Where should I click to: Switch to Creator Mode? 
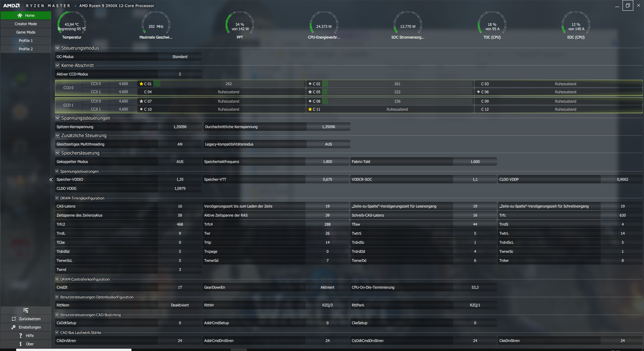[26, 24]
